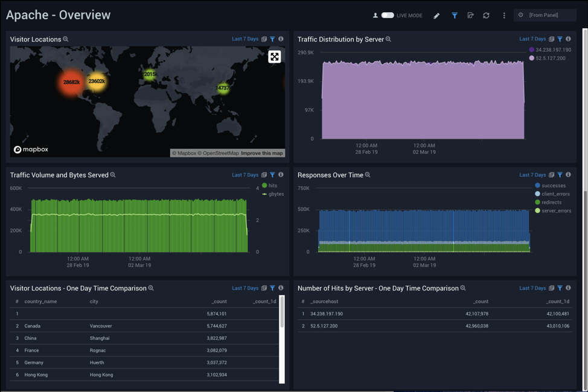Open the edit pencil icon in the top toolbar

436,15
